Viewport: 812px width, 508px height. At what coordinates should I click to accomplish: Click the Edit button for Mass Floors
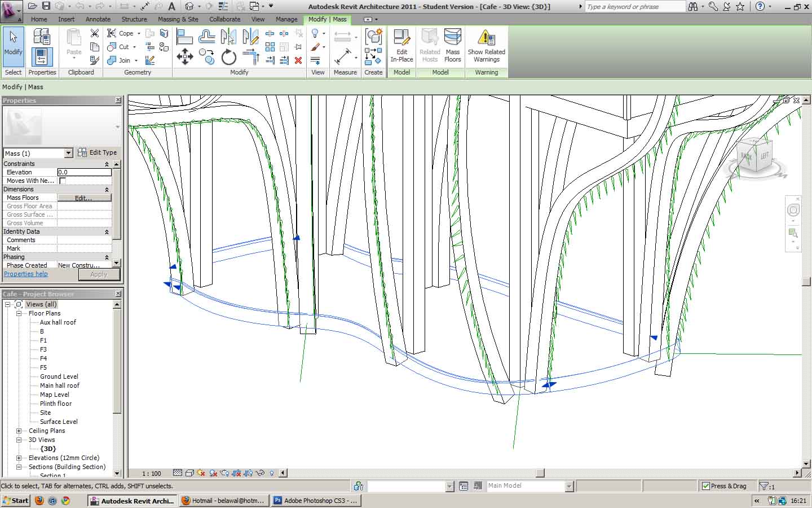[83, 198]
